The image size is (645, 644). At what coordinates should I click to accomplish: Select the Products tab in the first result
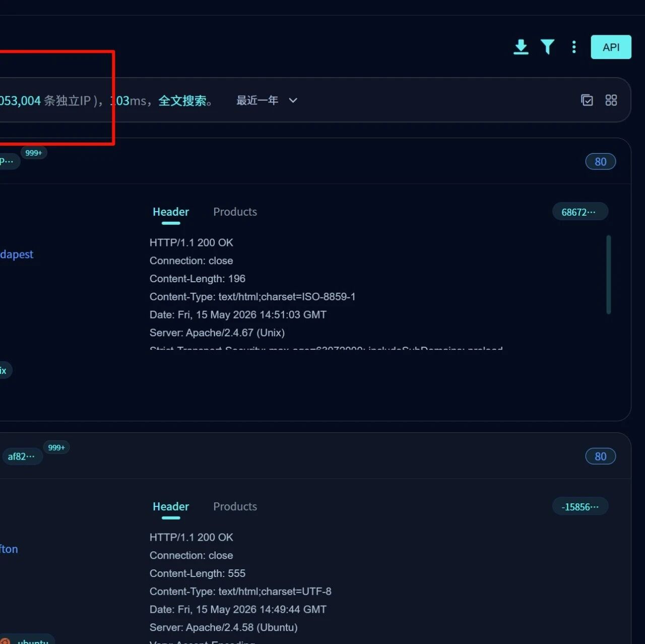pyautogui.click(x=235, y=212)
